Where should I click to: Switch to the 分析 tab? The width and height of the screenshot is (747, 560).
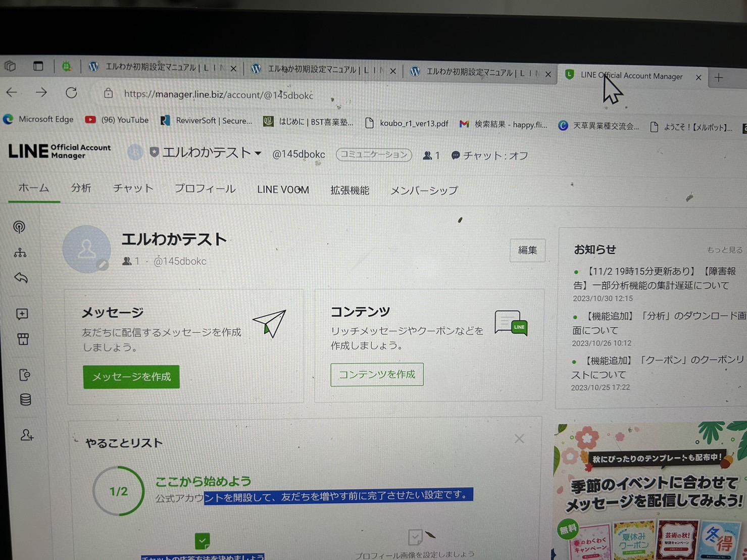[81, 188]
